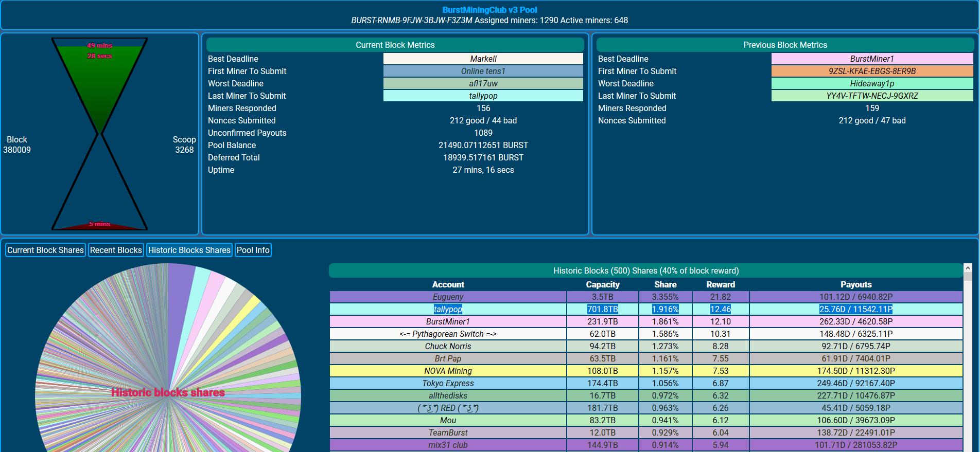Image resolution: width=980 pixels, height=452 pixels.
Task: Select the BurstMiner1 account in shares table
Action: (x=448, y=321)
